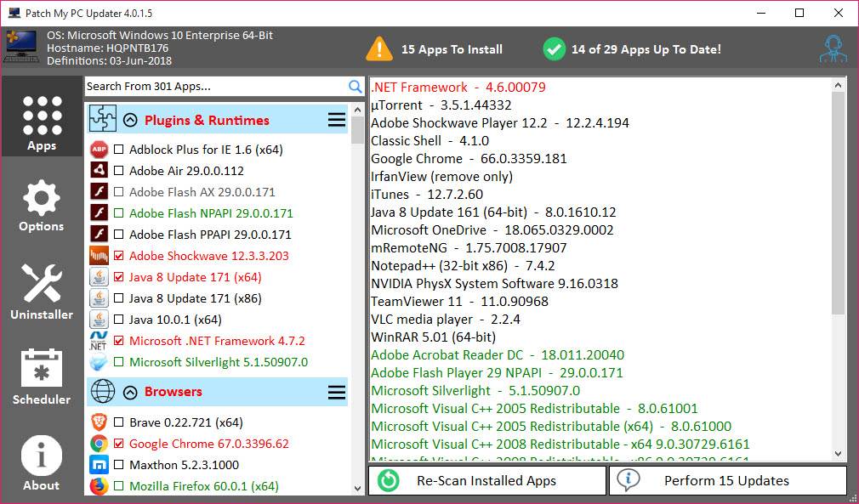Click the Adobe Shockwave icon
Screen dimensions: 859x504
click(x=100, y=256)
